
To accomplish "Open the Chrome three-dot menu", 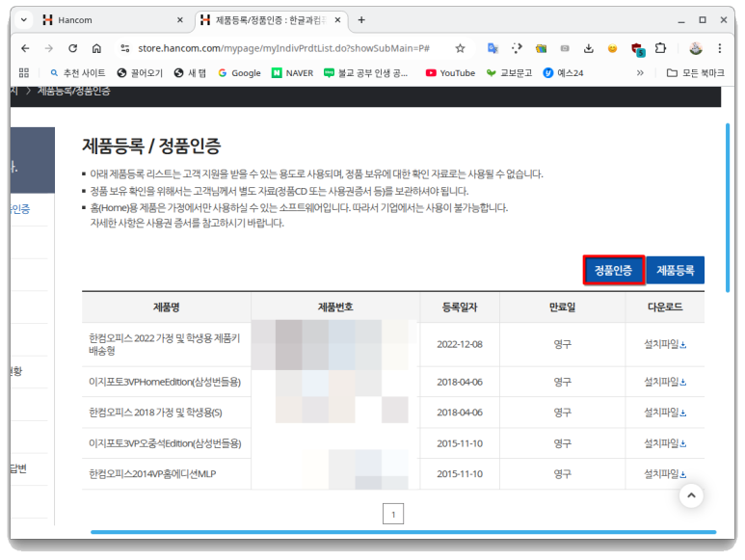I will 720,48.
